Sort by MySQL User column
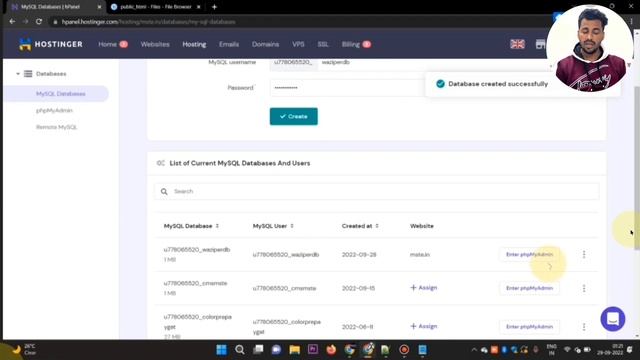The width and height of the screenshot is (640, 360). 273,226
